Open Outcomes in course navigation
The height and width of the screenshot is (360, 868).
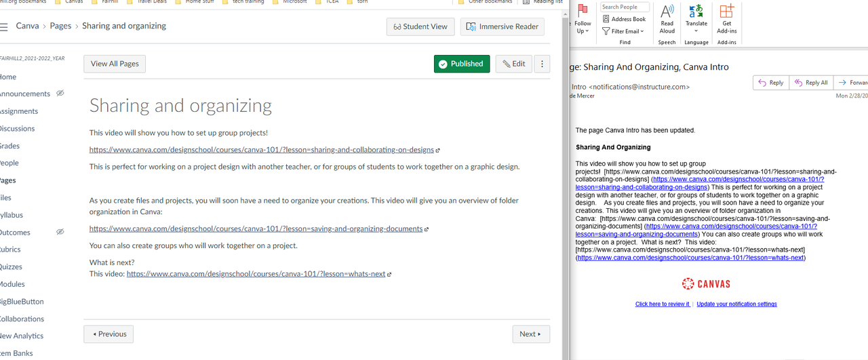[15, 233]
